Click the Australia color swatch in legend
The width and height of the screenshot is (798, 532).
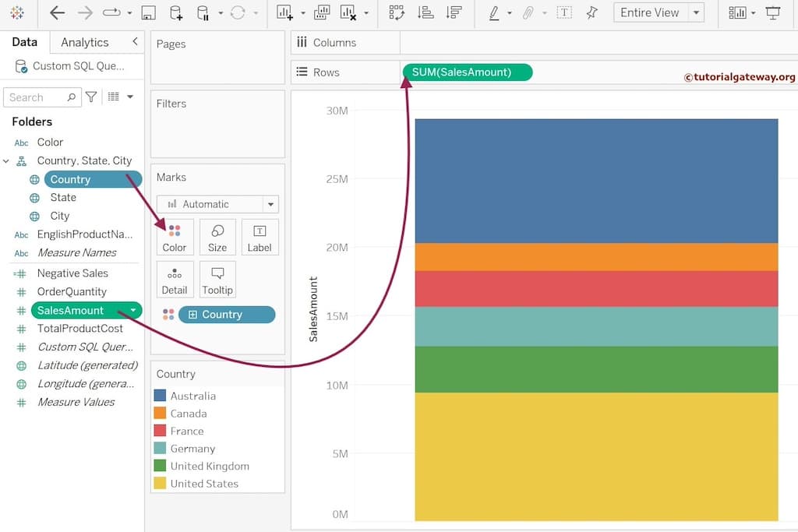(160, 396)
